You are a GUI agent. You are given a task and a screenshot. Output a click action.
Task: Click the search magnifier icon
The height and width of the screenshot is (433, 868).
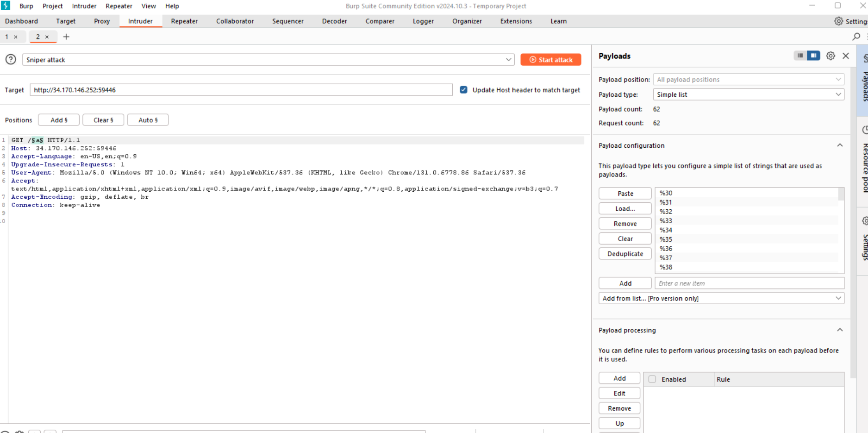coord(856,37)
